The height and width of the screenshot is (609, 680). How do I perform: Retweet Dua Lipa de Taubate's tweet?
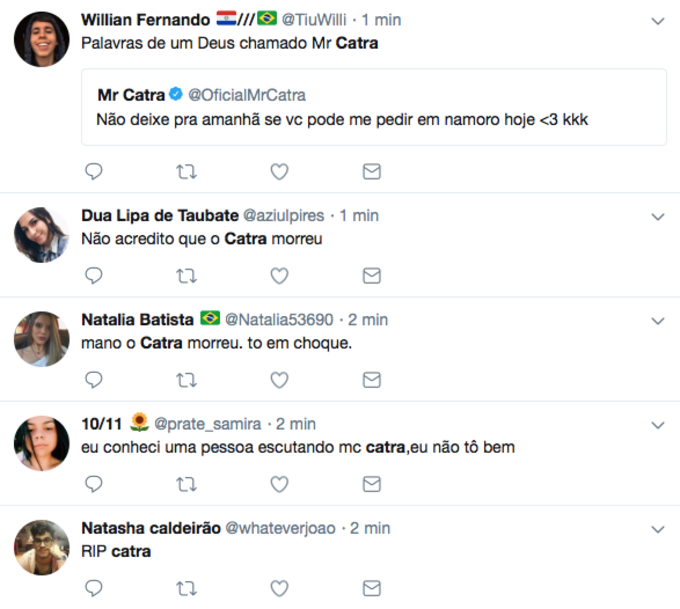pyautogui.click(x=186, y=275)
